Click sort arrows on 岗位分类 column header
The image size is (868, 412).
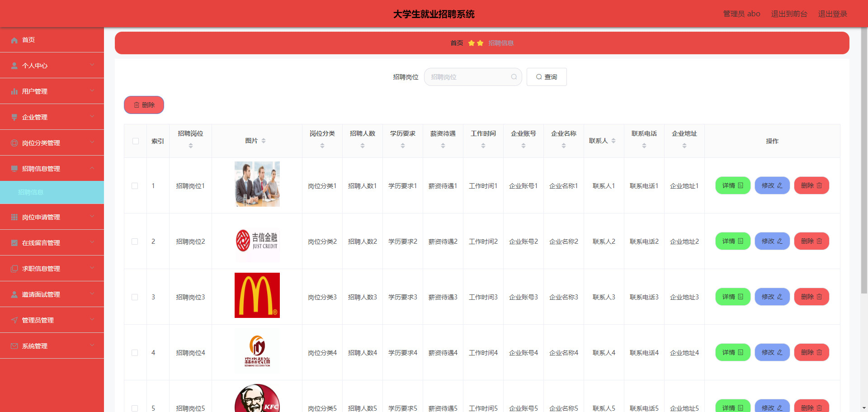[x=322, y=146]
